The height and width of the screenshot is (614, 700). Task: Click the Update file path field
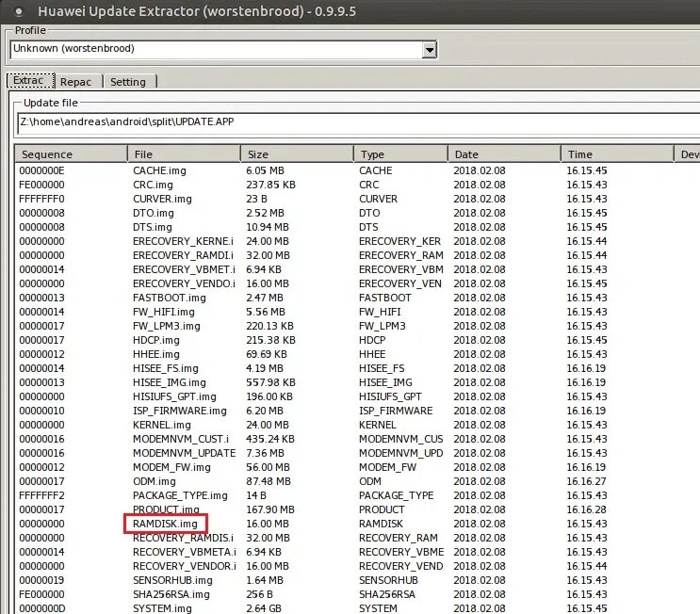pos(359,122)
